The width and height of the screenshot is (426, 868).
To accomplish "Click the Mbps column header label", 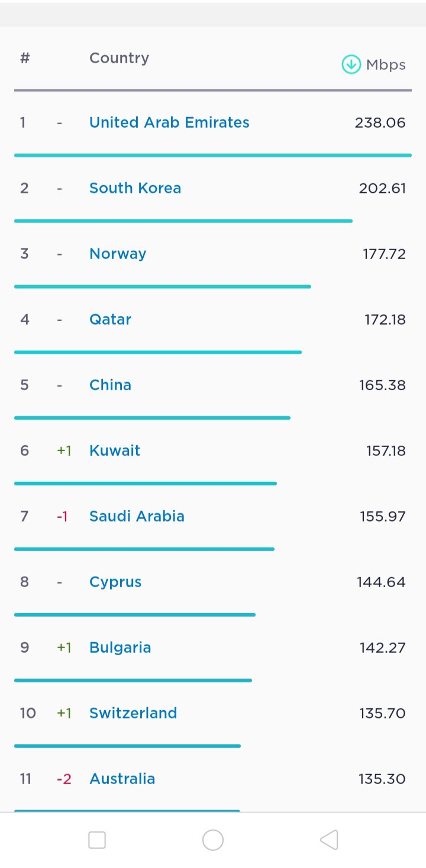I will [x=386, y=65].
